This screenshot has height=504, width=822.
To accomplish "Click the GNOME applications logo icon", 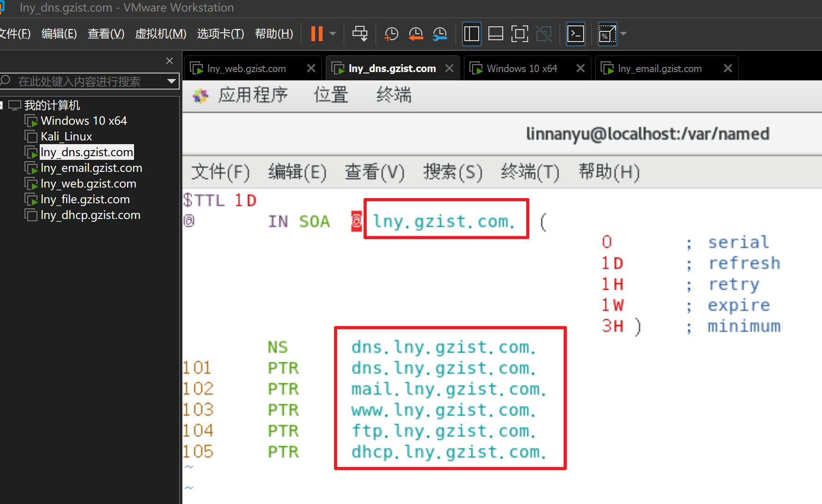I will coord(201,96).
